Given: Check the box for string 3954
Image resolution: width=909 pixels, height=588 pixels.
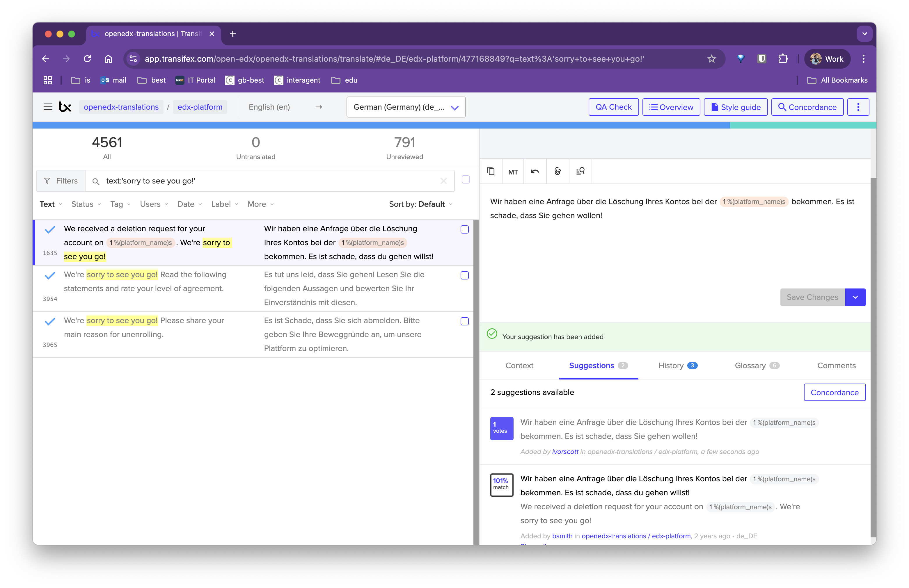Looking at the screenshot, I should (464, 275).
